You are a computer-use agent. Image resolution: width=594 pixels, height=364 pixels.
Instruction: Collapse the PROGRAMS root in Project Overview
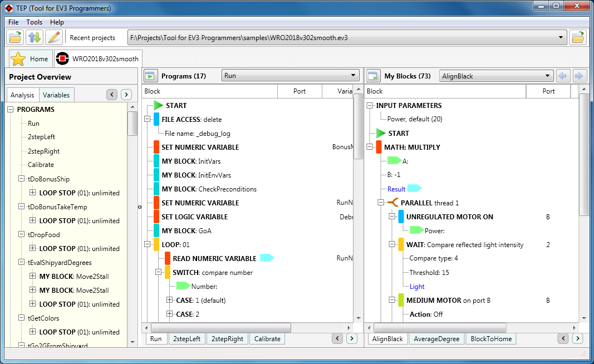coord(11,110)
